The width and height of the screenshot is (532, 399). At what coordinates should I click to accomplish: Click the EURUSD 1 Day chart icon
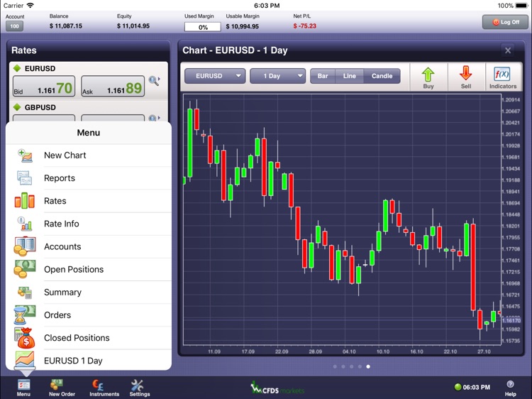[x=24, y=360]
